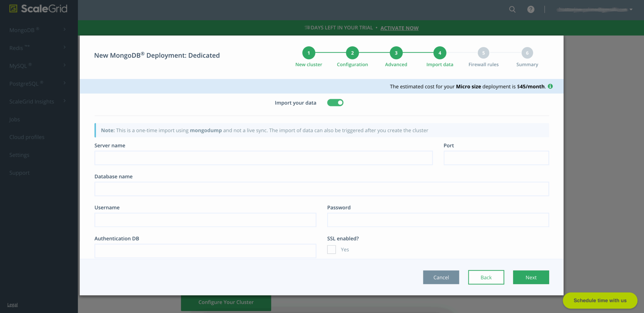Click the Server name input field
The width and height of the screenshot is (644, 313).
tap(263, 158)
